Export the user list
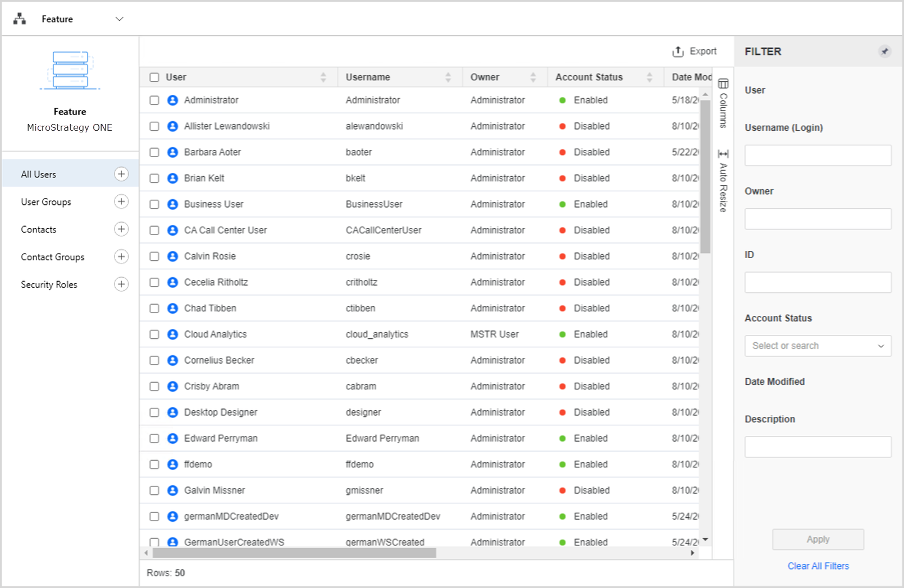The width and height of the screenshot is (904, 588). click(695, 52)
